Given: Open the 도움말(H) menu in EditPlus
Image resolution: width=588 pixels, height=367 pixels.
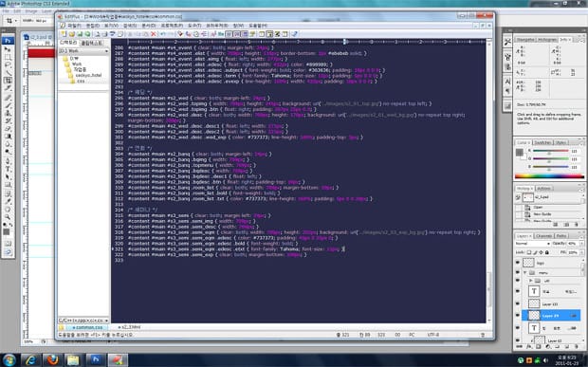Looking at the screenshot, I should [258, 25].
